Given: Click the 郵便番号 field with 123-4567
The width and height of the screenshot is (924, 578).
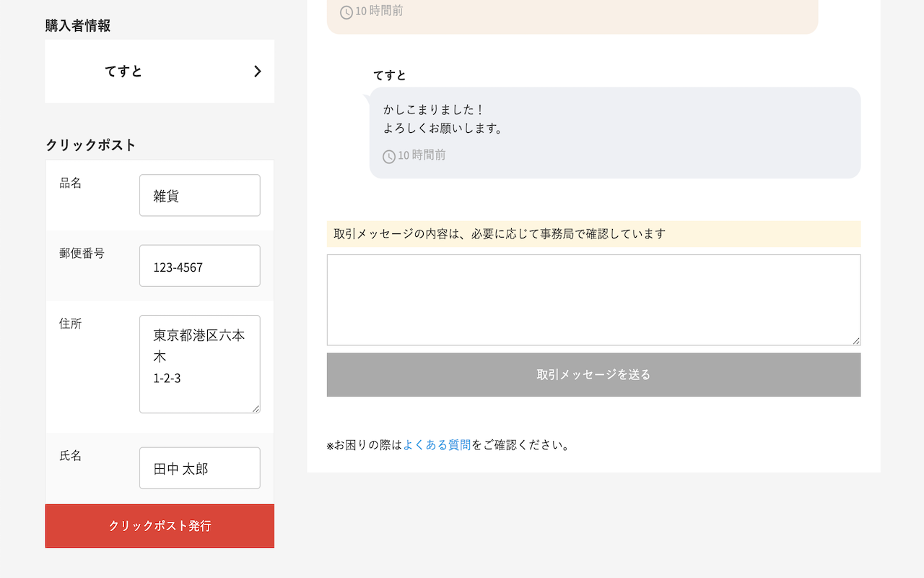Looking at the screenshot, I should (200, 266).
